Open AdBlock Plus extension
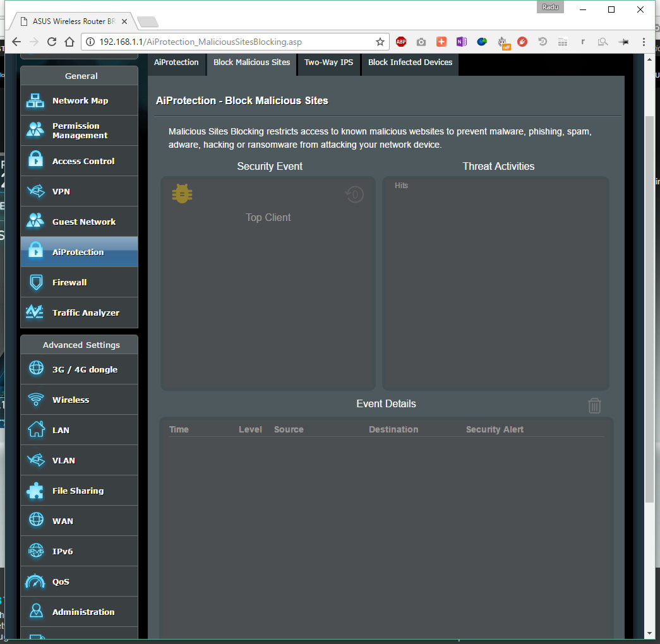The height and width of the screenshot is (644, 660). [401, 42]
